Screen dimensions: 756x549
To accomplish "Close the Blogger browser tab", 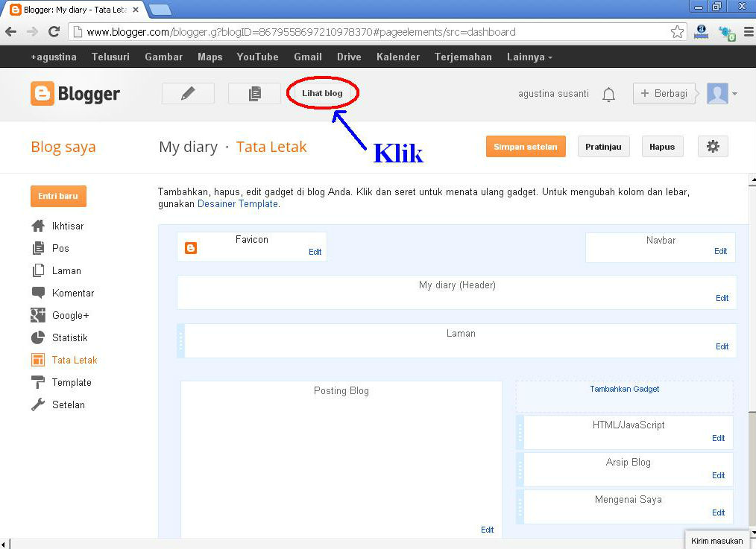I will tap(136, 9).
